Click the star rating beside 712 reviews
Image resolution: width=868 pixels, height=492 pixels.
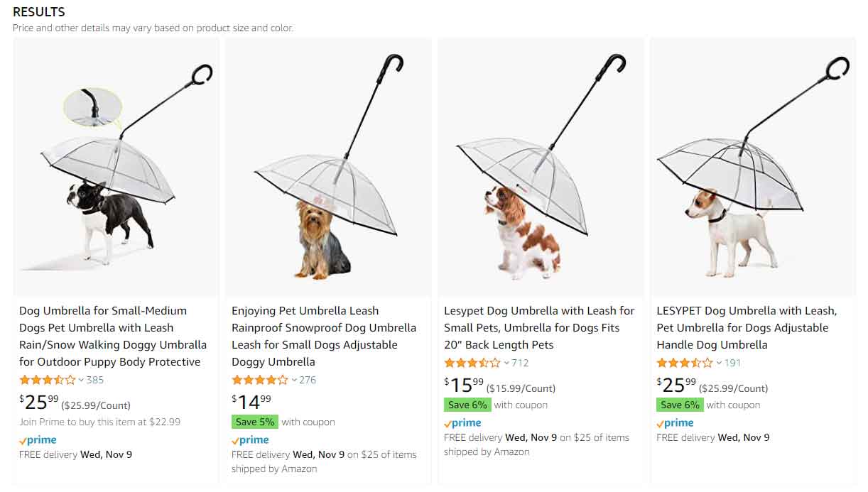[472, 363]
